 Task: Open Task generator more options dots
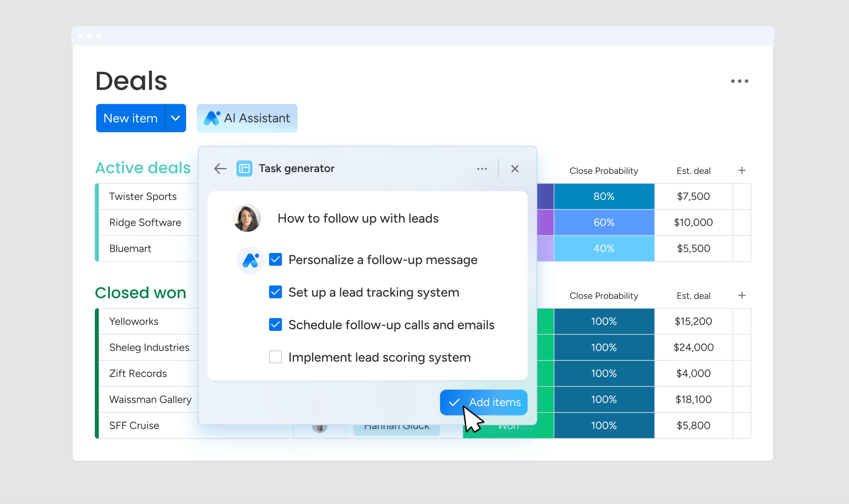[x=482, y=169]
